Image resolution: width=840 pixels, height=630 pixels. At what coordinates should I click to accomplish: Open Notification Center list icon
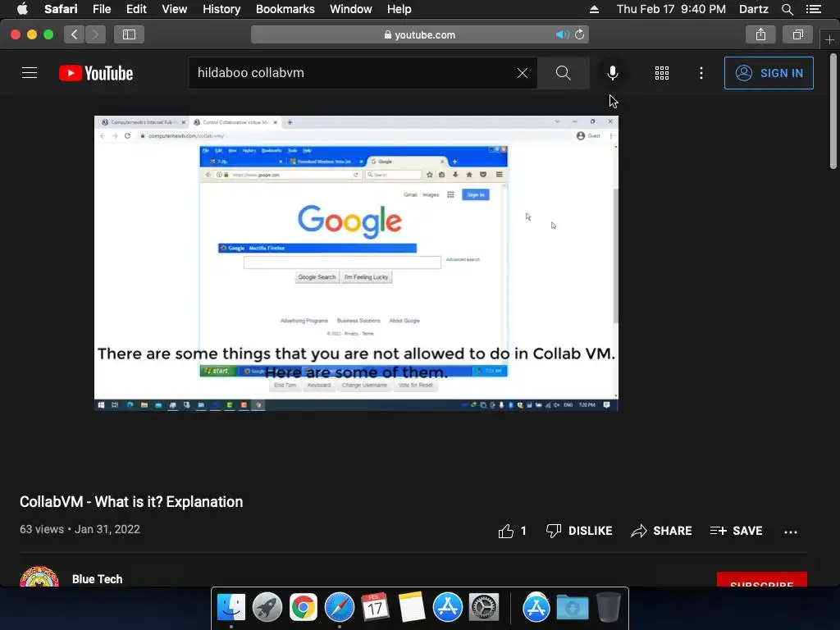tap(814, 9)
